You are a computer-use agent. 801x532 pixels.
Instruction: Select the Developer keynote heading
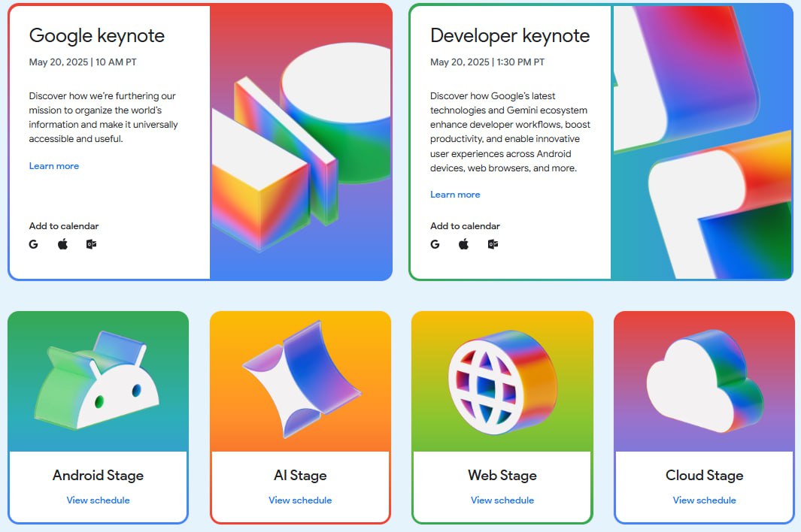click(510, 36)
